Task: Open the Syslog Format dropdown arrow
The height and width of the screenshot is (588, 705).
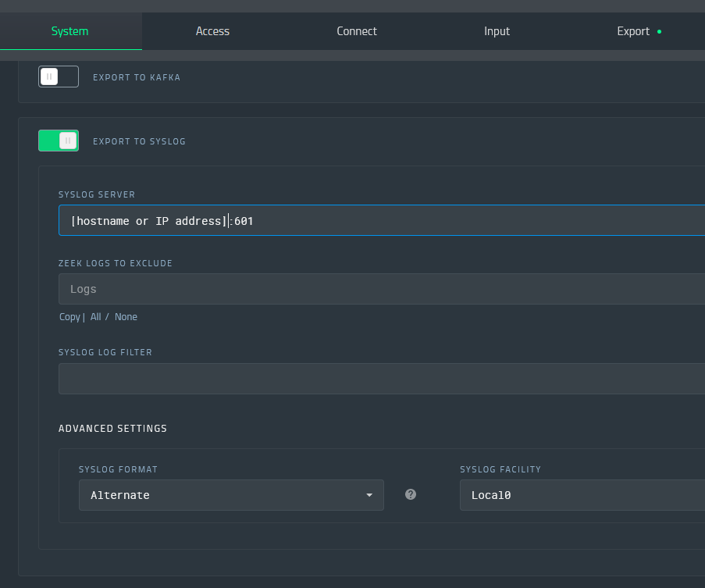Action: [x=369, y=495]
